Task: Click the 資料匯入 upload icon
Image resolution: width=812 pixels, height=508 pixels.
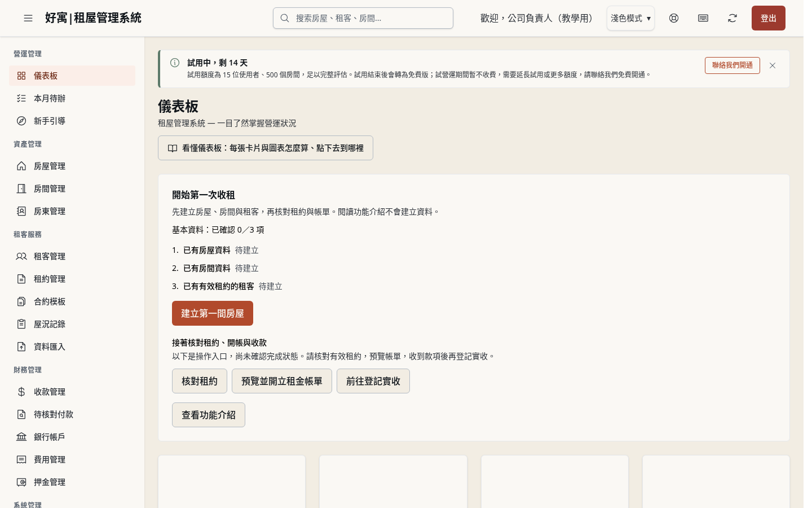Action: (21, 347)
